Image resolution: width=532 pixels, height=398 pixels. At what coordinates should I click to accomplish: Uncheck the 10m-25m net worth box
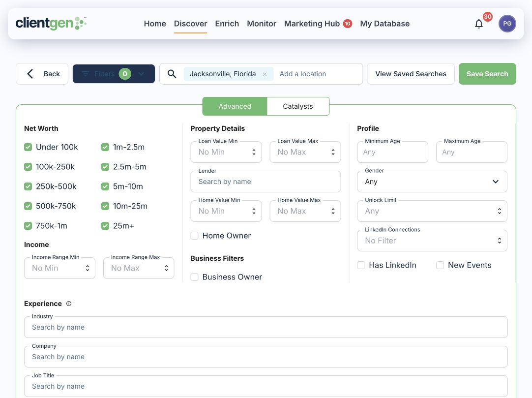(105, 206)
